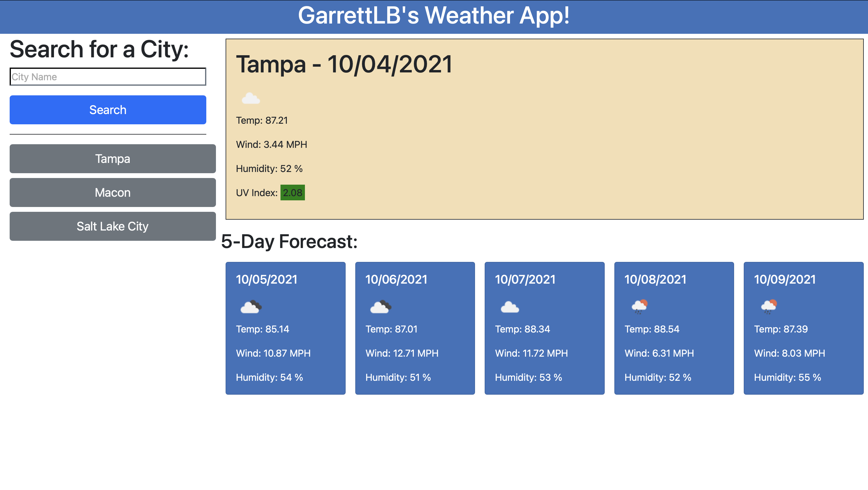Click the GarrettLB's Weather App! header title

(x=434, y=16)
